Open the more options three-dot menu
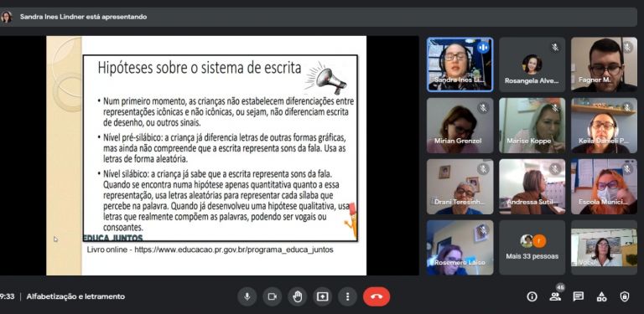Viewport: 644px width, 314px height. 347,296
